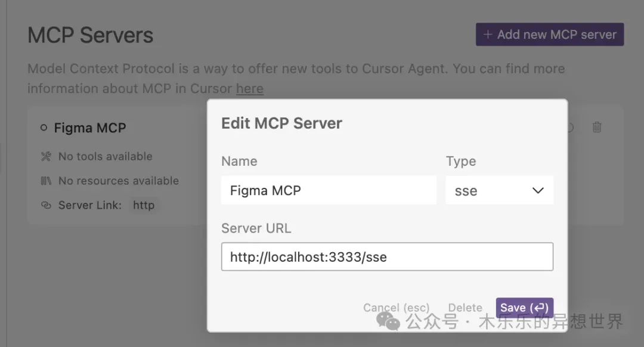
Task: Click the trash icon for Figma MCP
Action: click(x=597, y=128)
